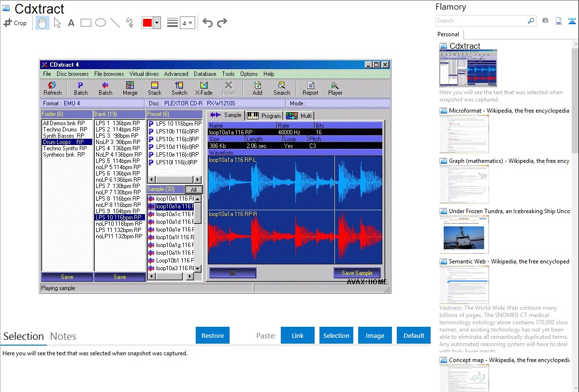The width and height of the screenshot is (579, 392).
Task: Activate the hand pan tool
Action: 42,23
